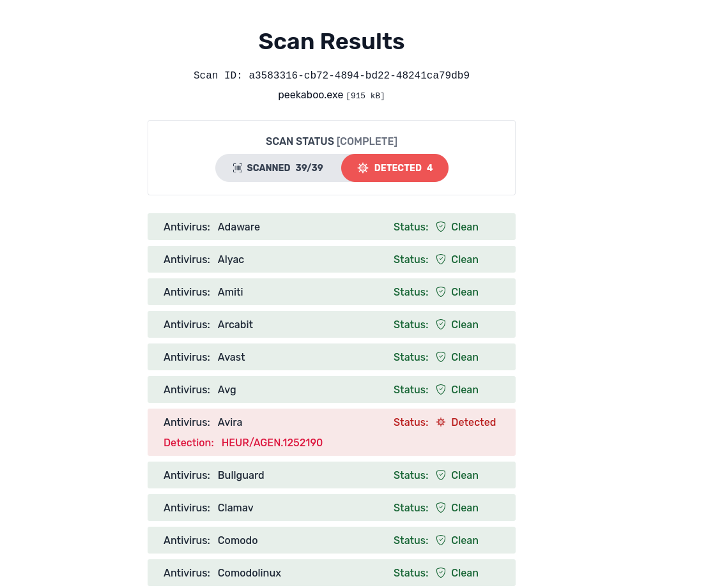This screenshot has width=722, height=588.
Task: Click the red DETECTED 4 badge
Action: [x=395, y=167]
